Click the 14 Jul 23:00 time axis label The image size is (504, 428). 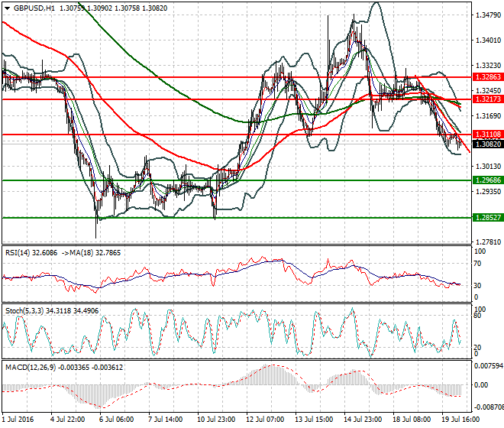(x=363, y=420)
